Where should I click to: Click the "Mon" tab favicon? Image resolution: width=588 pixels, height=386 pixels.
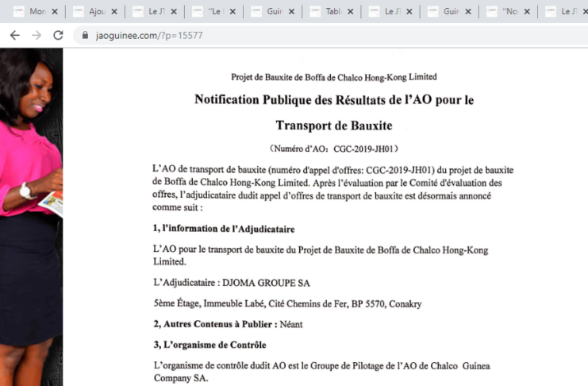tap(19, 12)
